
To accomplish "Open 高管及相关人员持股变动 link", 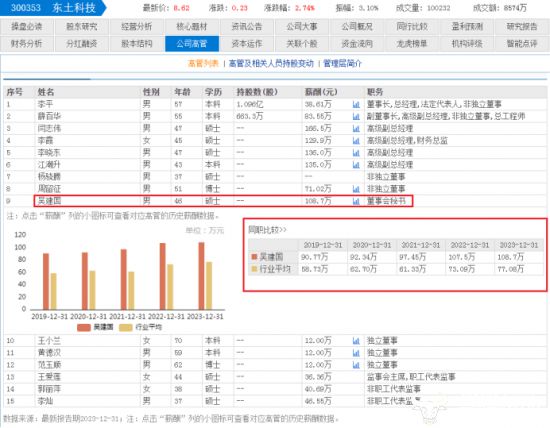I will coord(271,63).
